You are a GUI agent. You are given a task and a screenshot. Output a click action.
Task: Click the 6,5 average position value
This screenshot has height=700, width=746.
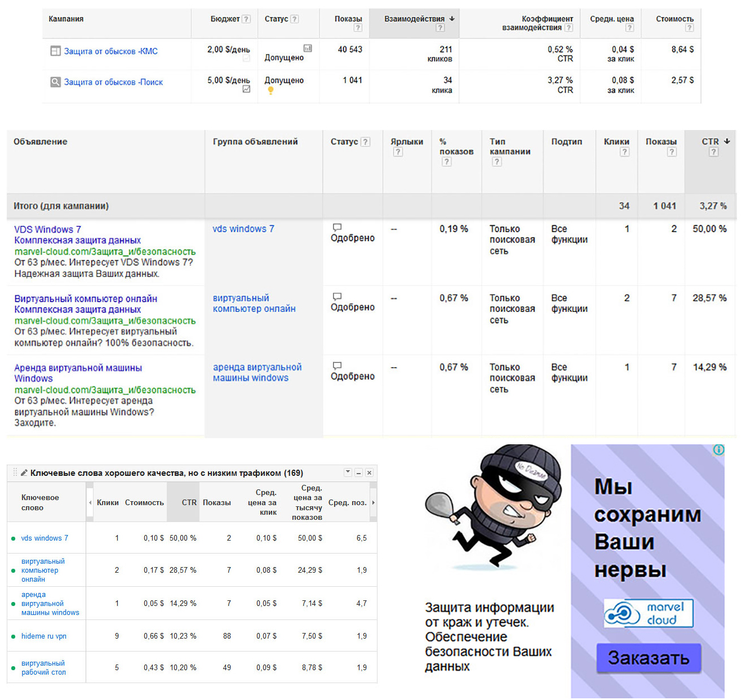[362, 538]
